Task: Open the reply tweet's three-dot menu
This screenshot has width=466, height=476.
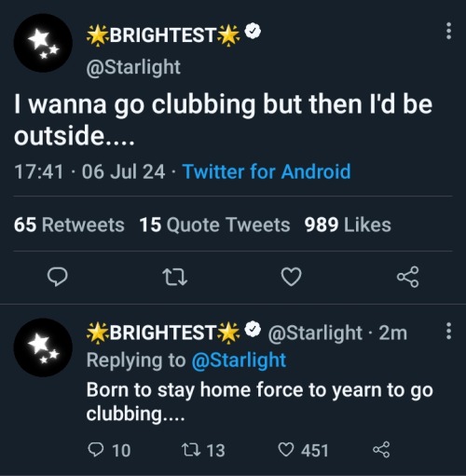Action: coord(448,331)
